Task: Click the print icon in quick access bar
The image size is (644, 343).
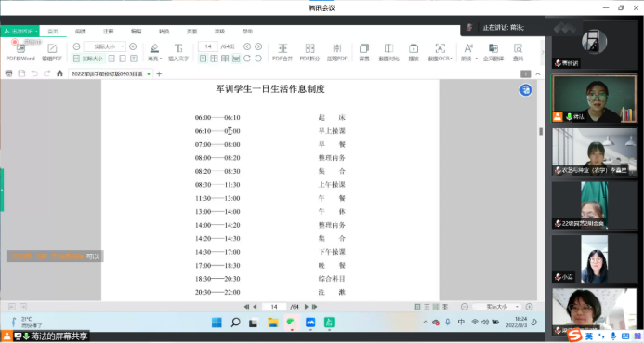Action: coord(8,73)
